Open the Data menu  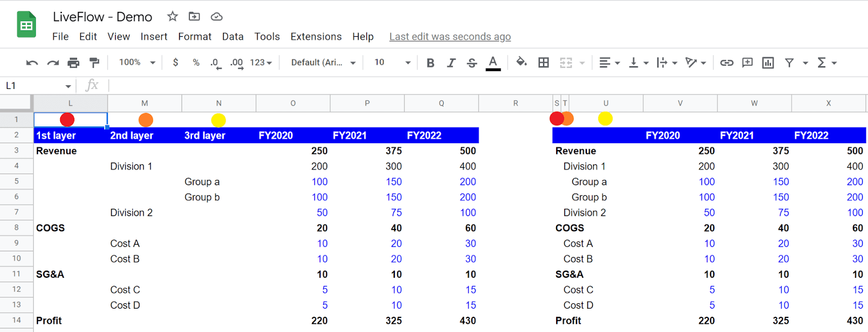(x=233, y=36)
